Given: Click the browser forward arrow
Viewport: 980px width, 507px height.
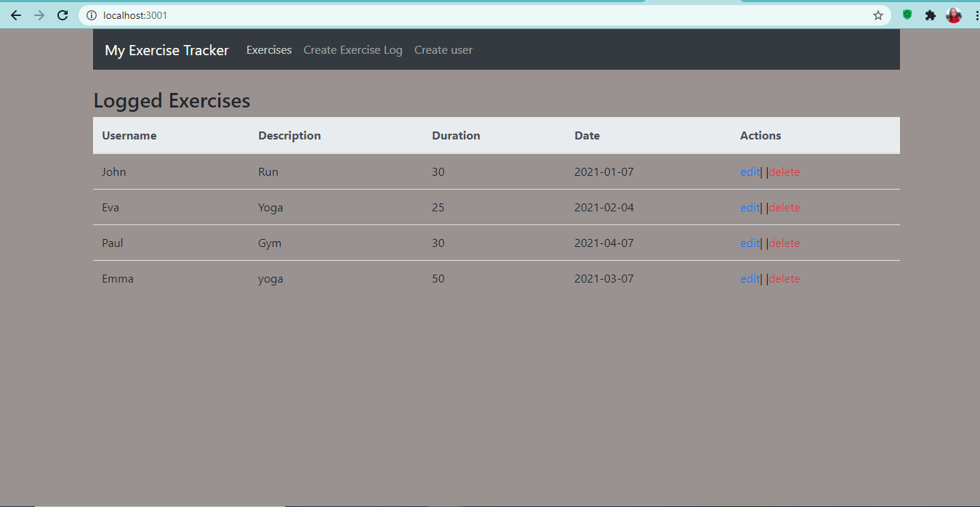Looking at the screenshot, I should point(39,15).
